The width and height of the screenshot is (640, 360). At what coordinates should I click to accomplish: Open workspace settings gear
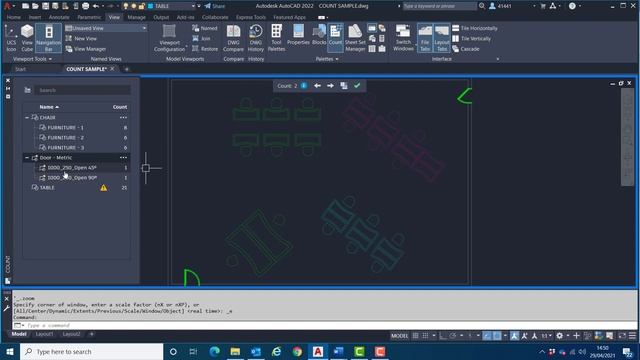point(560,336)
